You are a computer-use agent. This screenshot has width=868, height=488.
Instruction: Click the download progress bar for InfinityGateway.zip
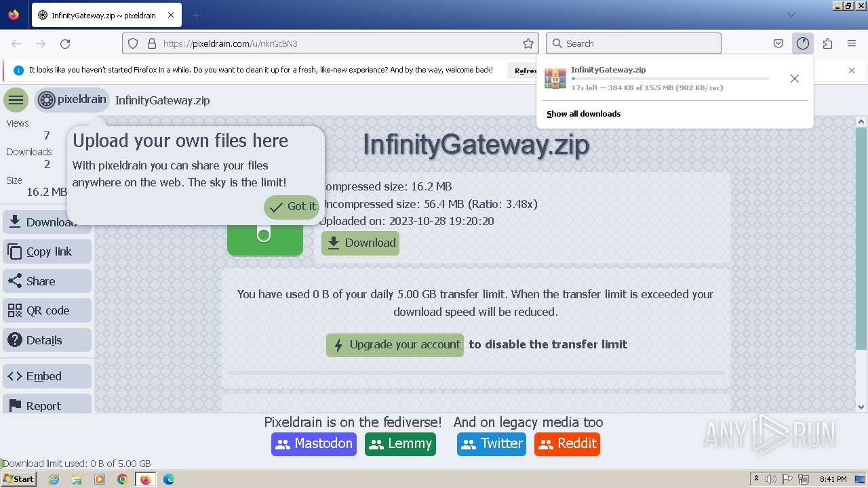click(x=670, y=79)
